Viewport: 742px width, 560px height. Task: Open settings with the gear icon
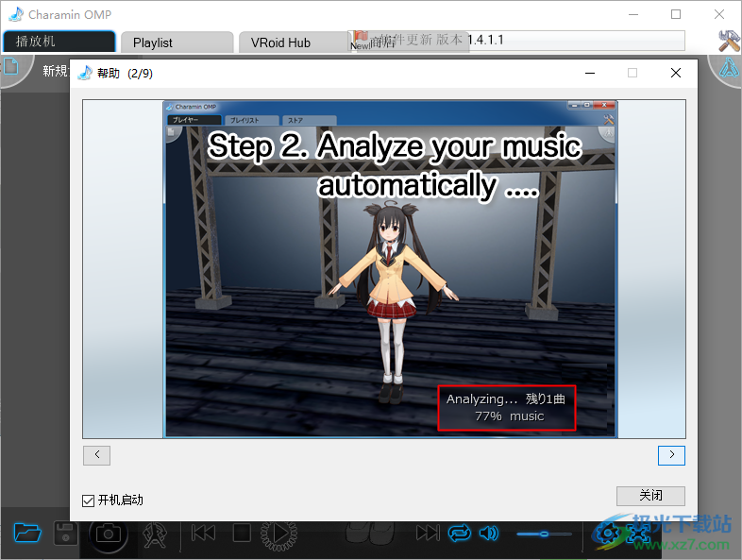(607, 534)
